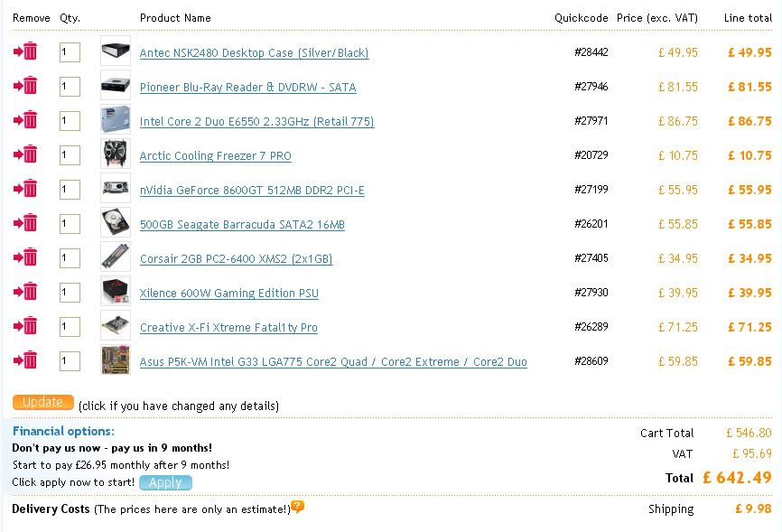This screenshot has width=782, height=532.
Task: Select quickcode #26201
Action: point(591,224)
